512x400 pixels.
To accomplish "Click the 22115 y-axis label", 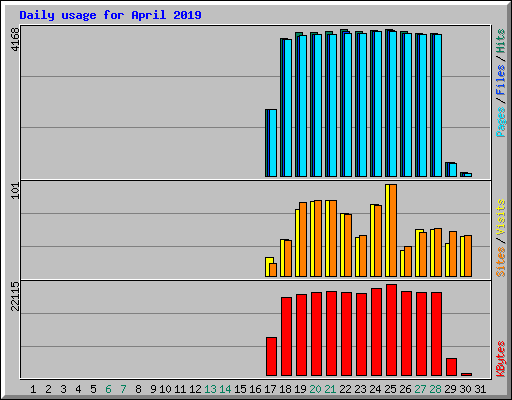I will pyautogui.click(x=15, y=296).
